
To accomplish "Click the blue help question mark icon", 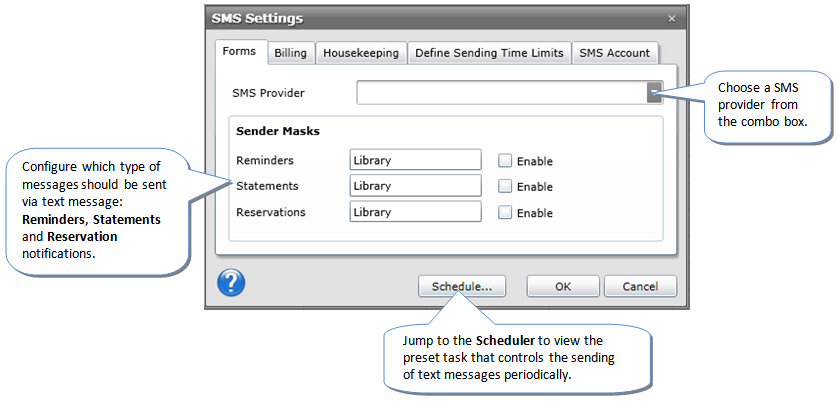I will [x=231, y=283].
